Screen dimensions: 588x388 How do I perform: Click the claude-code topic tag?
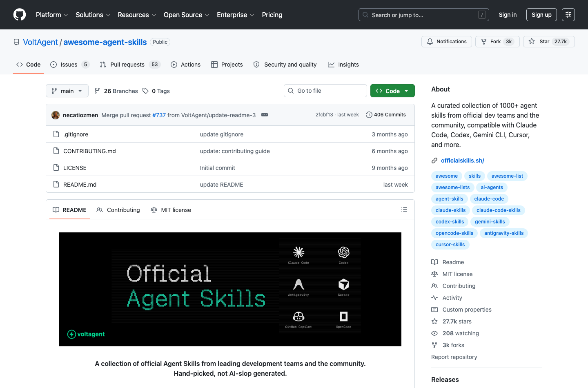point(489,199)
